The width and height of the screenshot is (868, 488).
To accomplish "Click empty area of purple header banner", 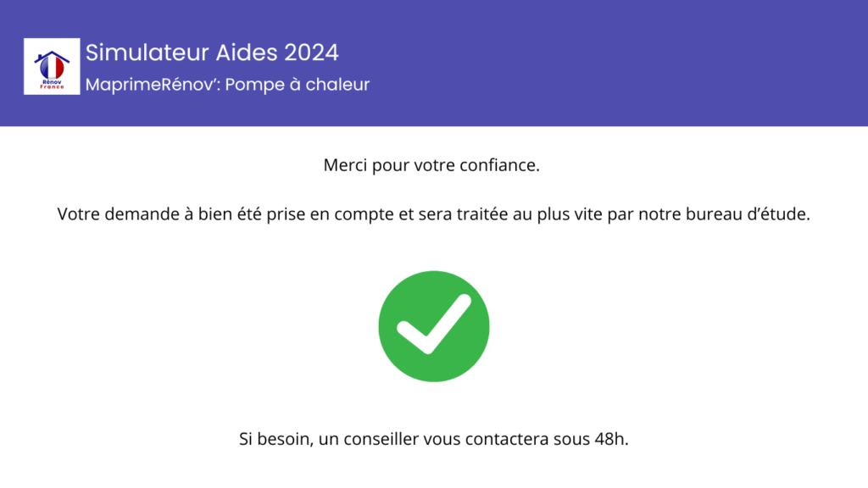I will tap(609, 63).
